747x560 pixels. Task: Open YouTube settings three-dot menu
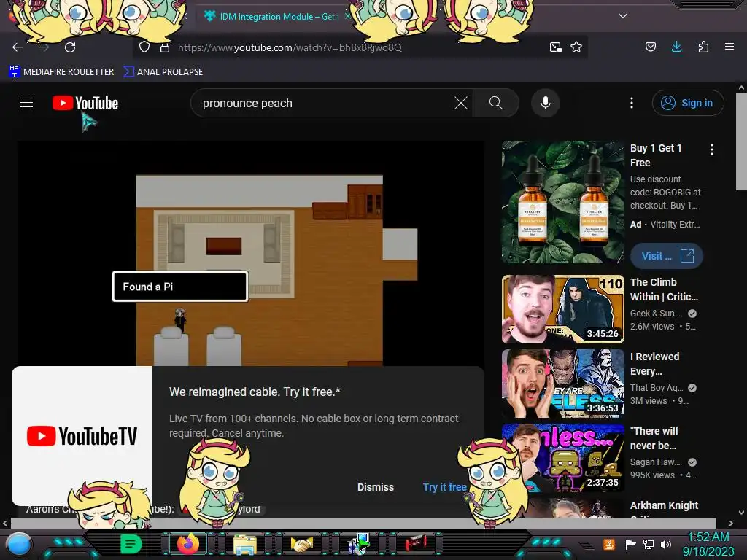click(632, 103)
